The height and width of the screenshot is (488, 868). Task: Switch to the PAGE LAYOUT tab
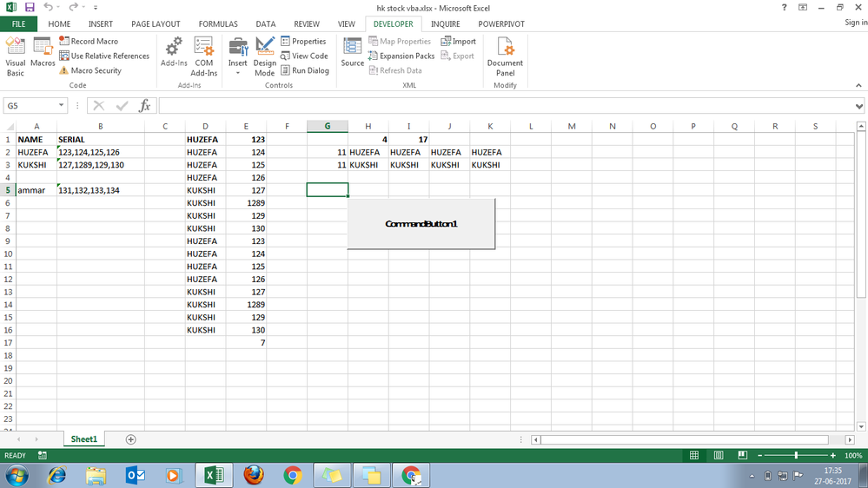(156, 23)
